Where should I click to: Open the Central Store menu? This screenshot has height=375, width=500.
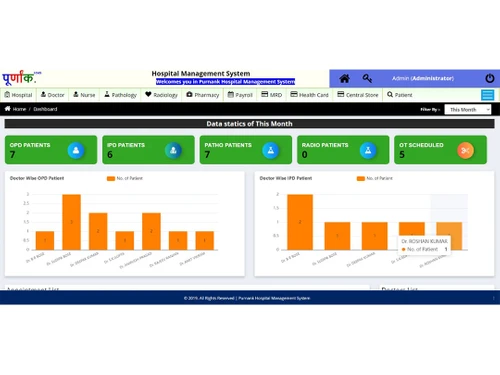(358, 95)
